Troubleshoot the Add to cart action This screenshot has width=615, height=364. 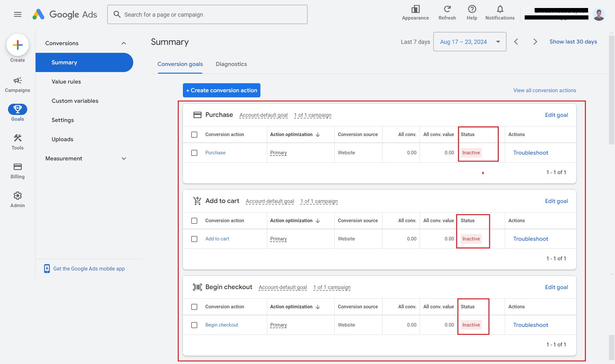[530, 239]
